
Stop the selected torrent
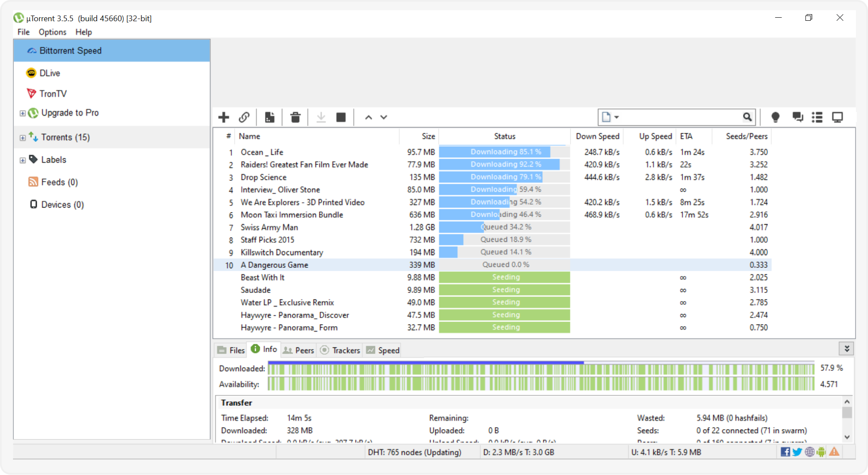click(341, 117)
